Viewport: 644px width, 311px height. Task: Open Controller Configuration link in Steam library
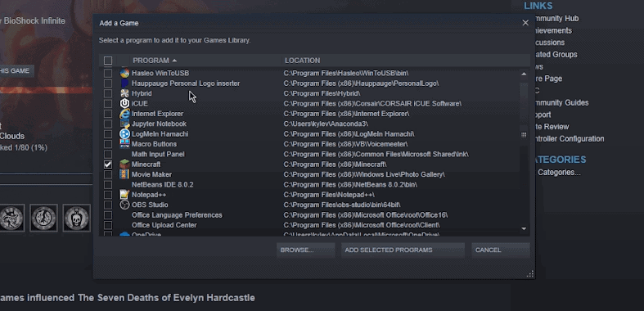pos(569,139)
